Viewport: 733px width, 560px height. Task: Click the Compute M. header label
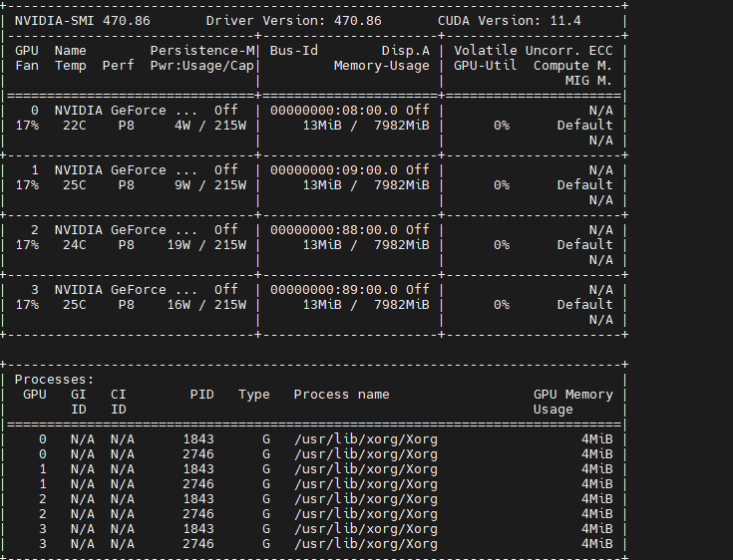click(572, 66)
